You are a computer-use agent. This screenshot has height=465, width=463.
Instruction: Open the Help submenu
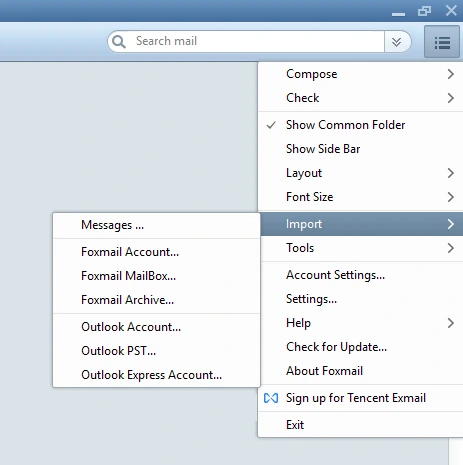click(x=362, y=323)
